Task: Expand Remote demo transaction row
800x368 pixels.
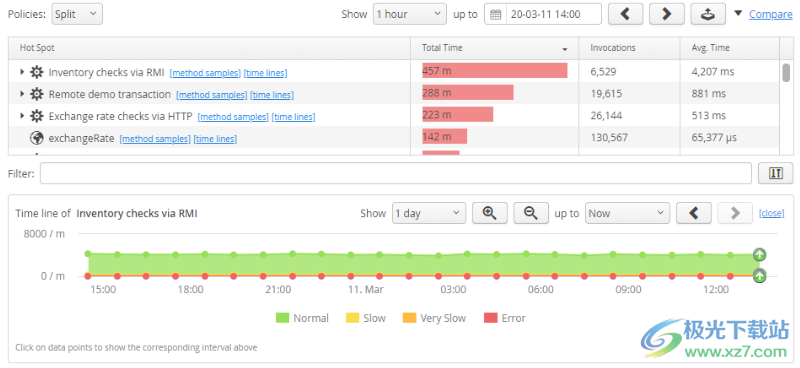Action: pos(22,94)
